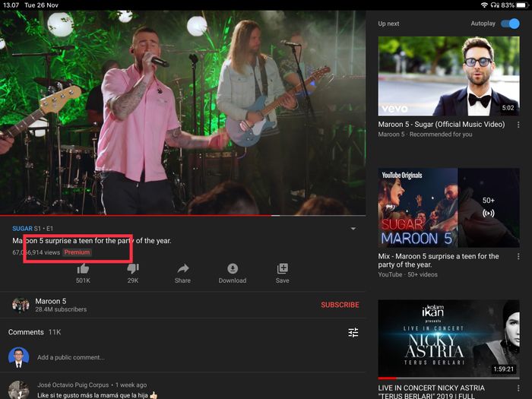This screenshot has height=399, width=532.
Task: Tap the status bar clock 13.07
Action: click(11, 5)
